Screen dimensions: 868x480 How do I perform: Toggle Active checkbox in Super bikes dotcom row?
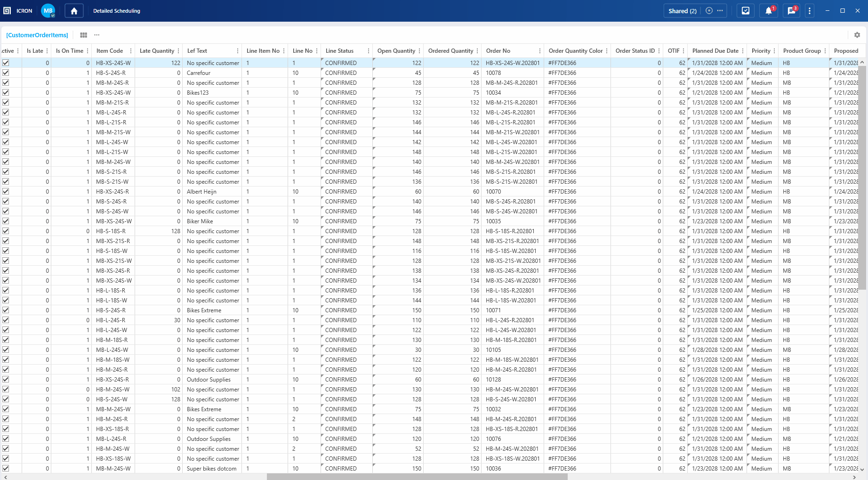[6, 468]
